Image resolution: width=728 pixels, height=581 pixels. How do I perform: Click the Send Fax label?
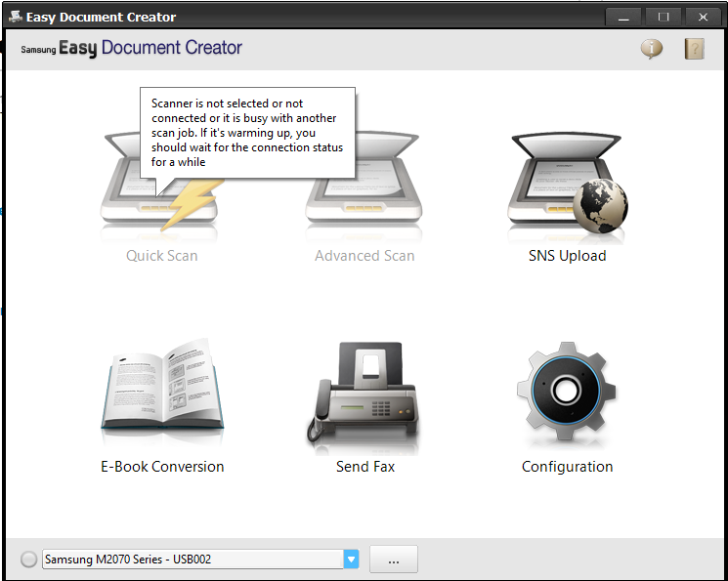(365, 467)
